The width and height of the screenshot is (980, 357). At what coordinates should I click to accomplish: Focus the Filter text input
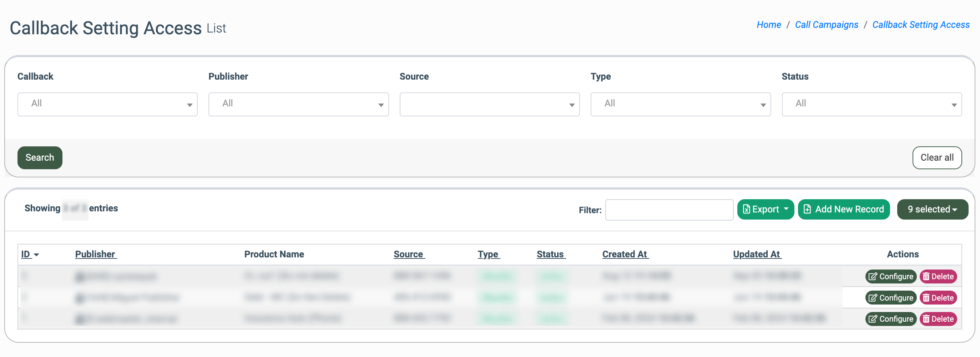(x=669, y=210)
